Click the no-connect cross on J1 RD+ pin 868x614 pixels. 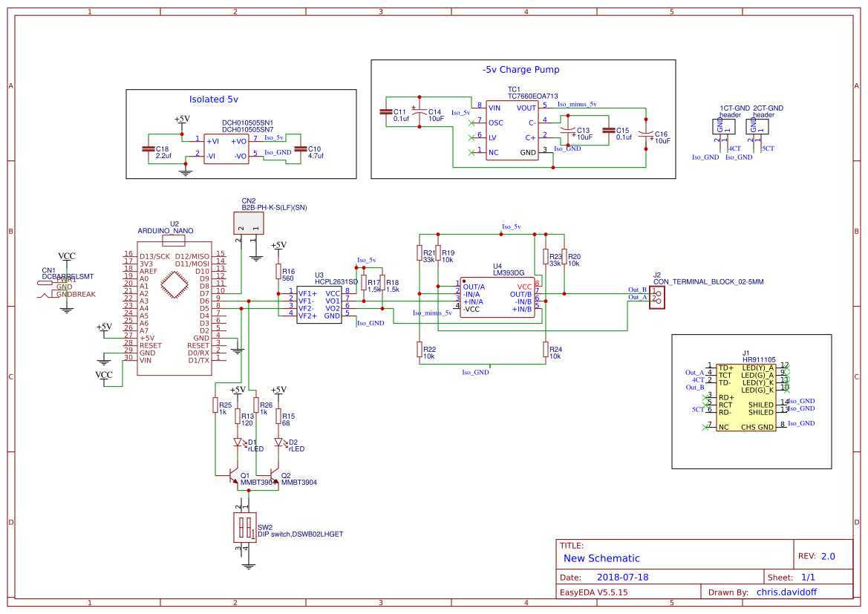(x=704, y=396)
